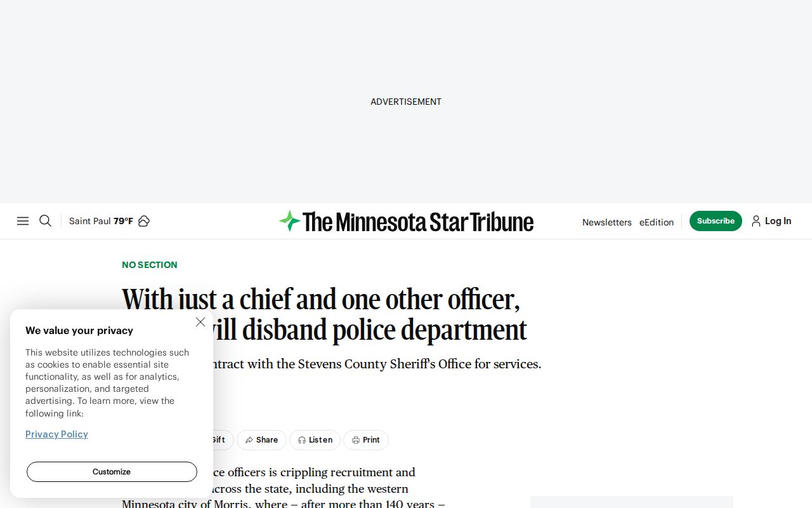812x508 pixels.
Task: Close the privacy consent popup
Action: 200,322
